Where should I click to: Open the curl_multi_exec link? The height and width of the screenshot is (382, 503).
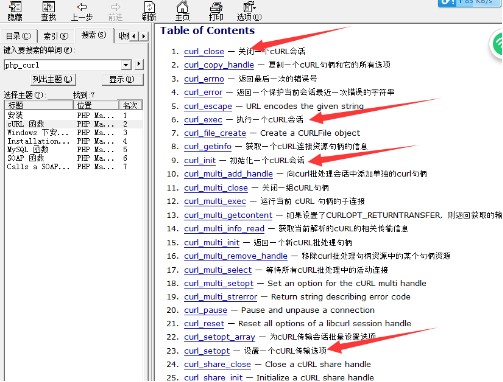pos(215,201)
